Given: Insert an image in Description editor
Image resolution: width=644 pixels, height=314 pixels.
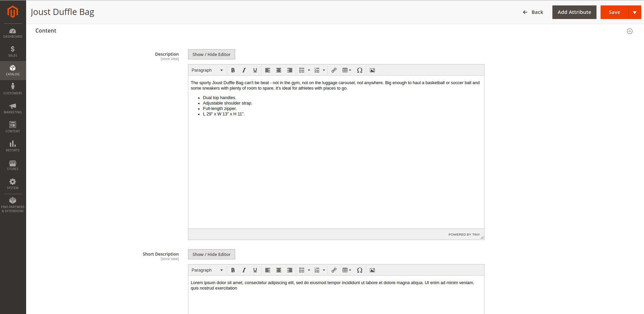Looking at the screenshot, I should tap(372, 70).
